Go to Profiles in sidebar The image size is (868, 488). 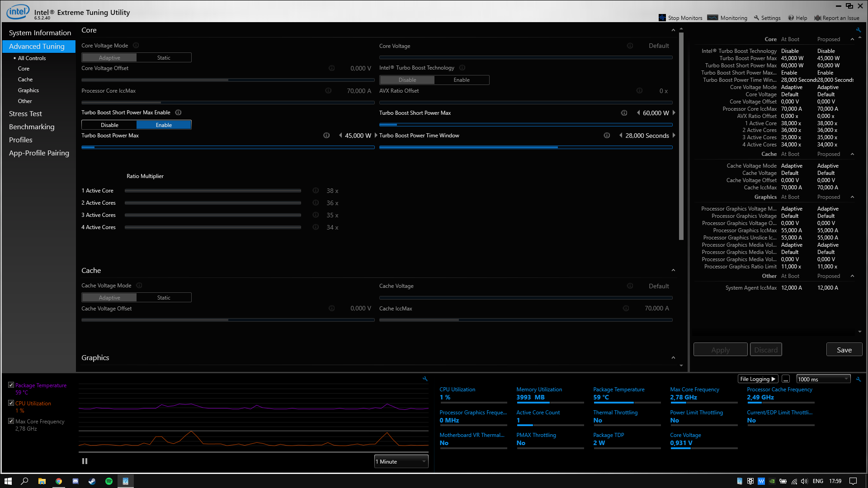click(21, 140)
